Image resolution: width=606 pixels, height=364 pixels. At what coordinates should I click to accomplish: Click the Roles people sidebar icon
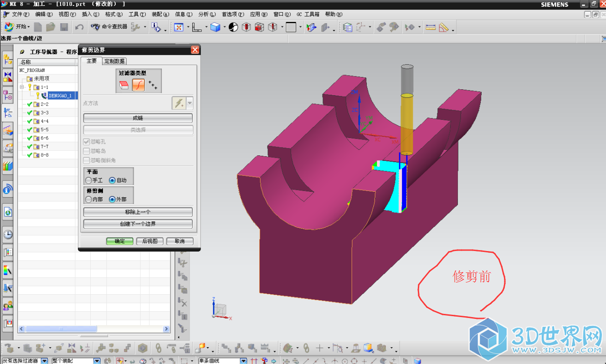[x=8, y=306]
